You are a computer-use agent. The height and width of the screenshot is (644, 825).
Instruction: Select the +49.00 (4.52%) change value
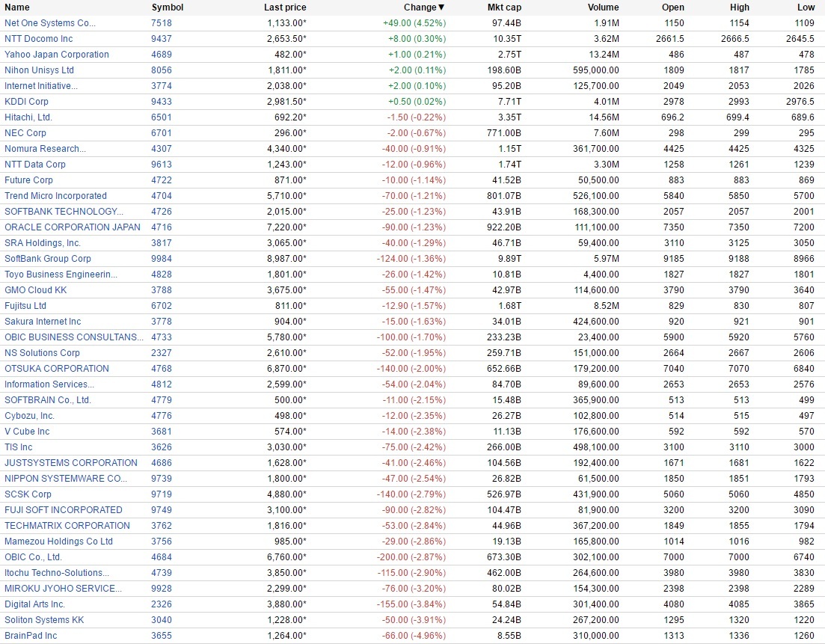pos(414,23)
